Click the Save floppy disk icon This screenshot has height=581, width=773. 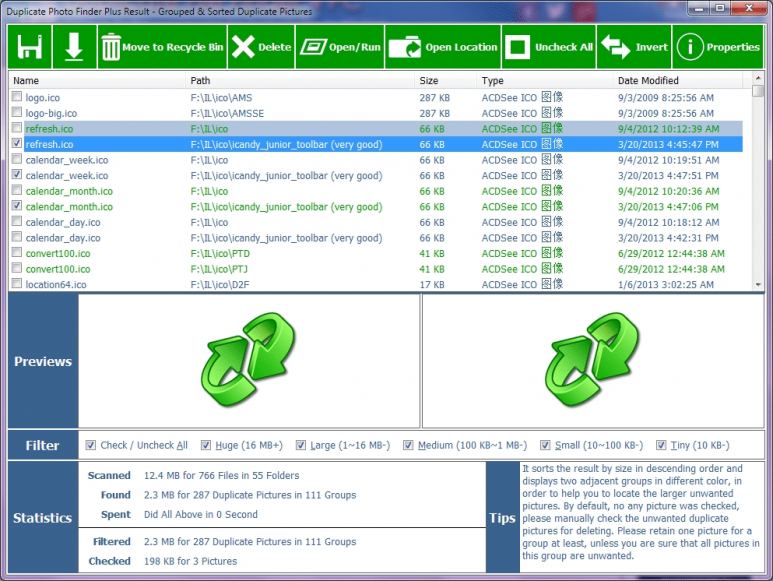[x=30, y=47]
